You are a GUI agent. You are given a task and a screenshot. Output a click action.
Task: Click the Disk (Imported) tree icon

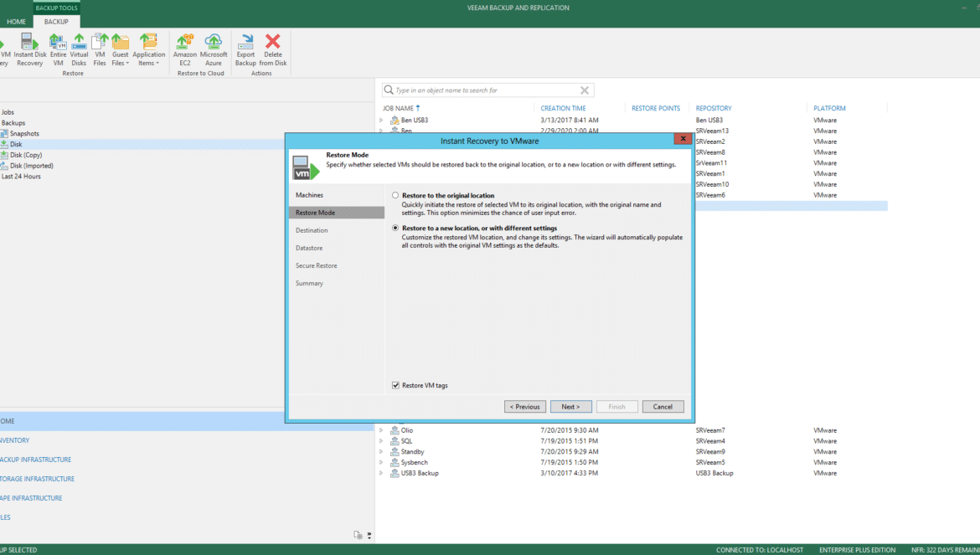(x=3, y=166)
